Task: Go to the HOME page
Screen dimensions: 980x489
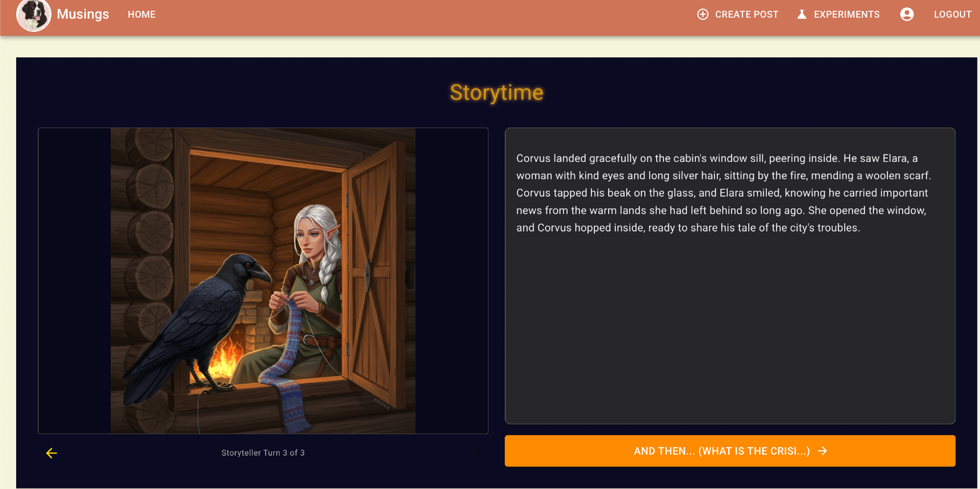Action: pos(142,15)
